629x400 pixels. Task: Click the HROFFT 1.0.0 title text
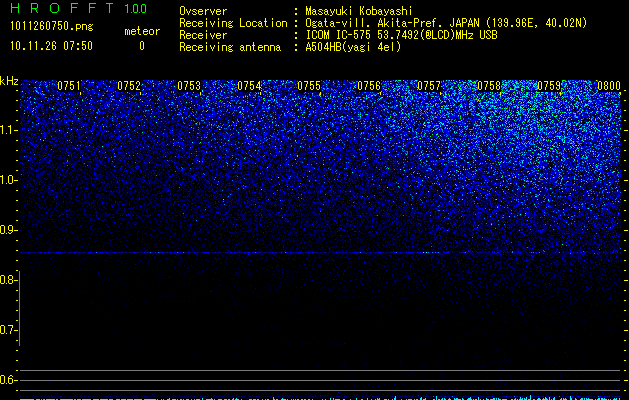point(78,8)
